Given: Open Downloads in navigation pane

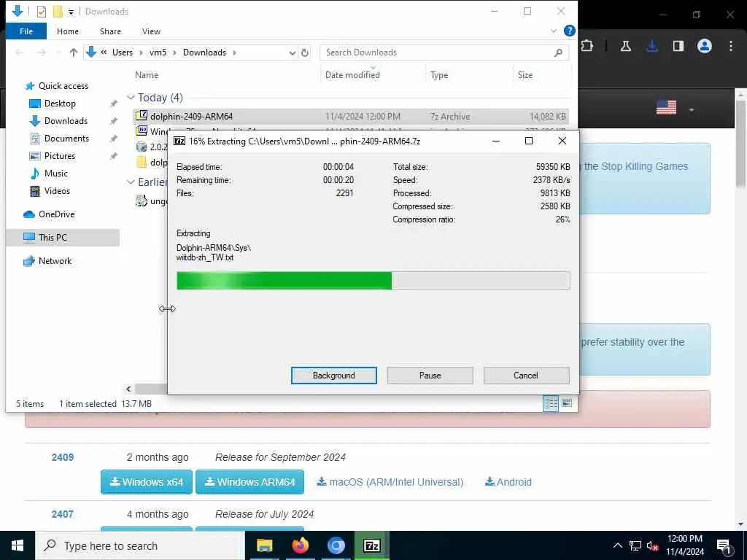Looking at the screenshot, I should pos(66,121).
